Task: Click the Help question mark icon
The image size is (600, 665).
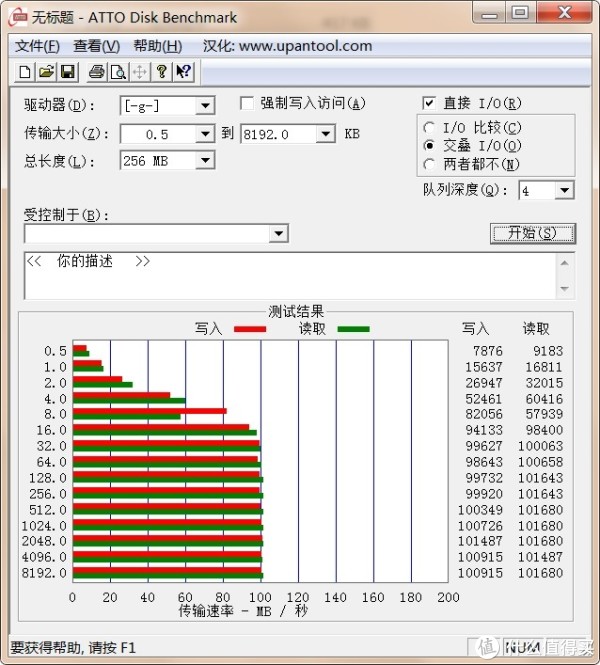Action: [x=161, y=72]
